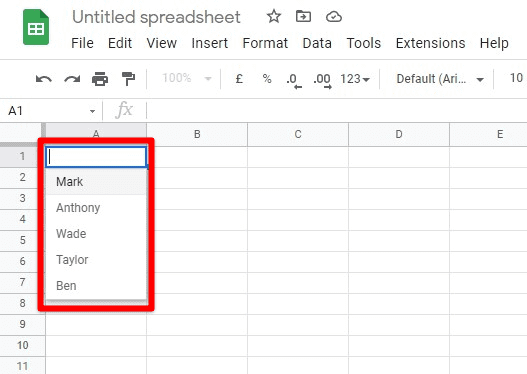Screen dimensions: 527x374
Task: Select the Paint format tool
Action: pos(128,79)
